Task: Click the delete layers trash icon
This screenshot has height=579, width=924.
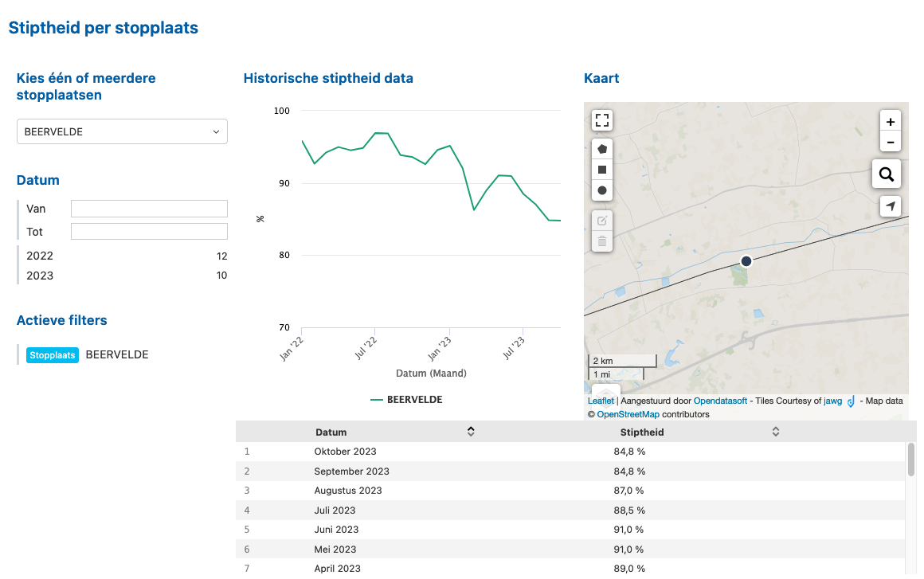Action: (602, 241)
